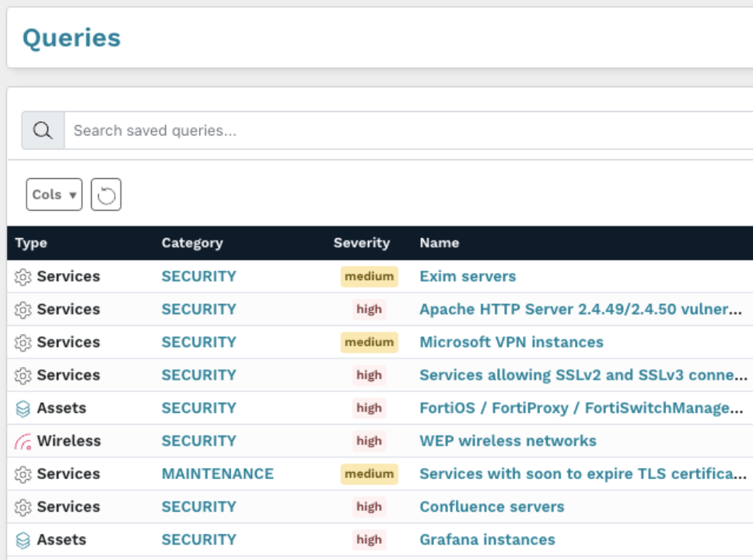The height and width of the screenshot is (560, 753).
Task: Click the Services type in SSLv2 and SSLv3 row
Action: [x=68, y=375]
